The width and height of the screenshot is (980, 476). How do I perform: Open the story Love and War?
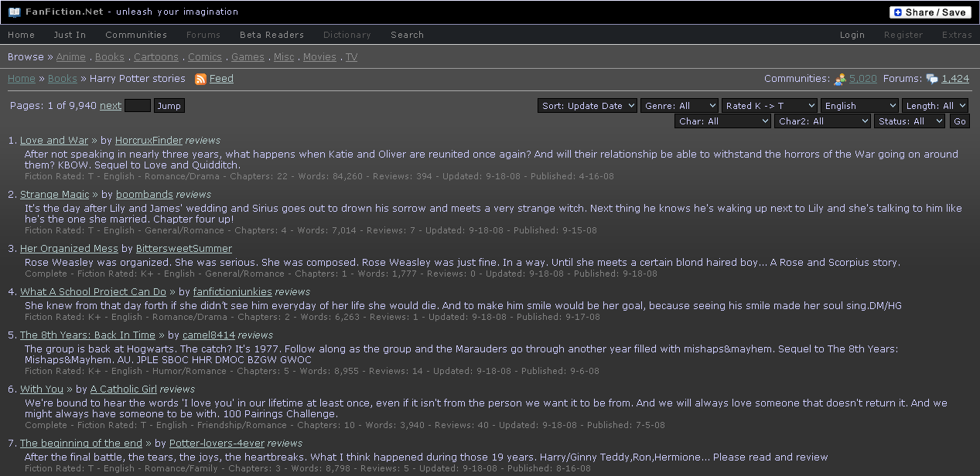[x=54, y=141]
